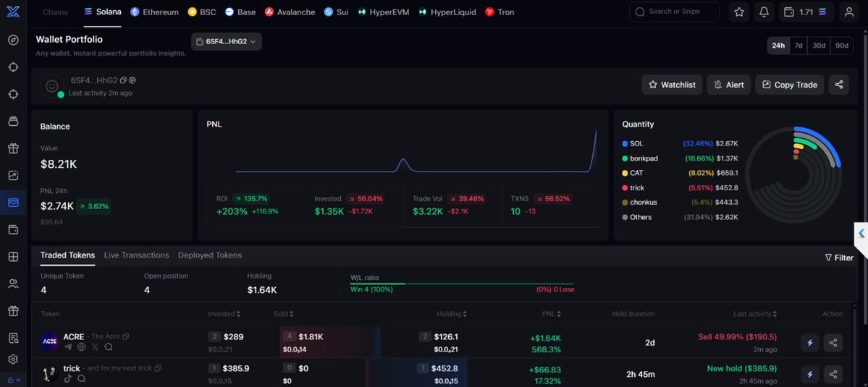Click the X logo in the sidebar top

13,12
